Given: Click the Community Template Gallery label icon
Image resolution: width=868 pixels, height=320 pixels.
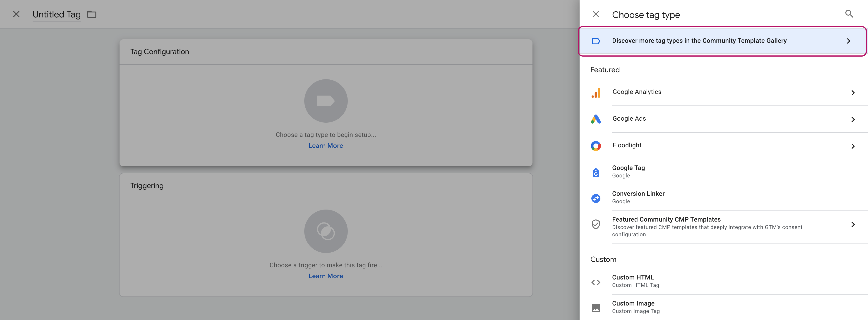Looking at the screenshot, I should [596, 41].
